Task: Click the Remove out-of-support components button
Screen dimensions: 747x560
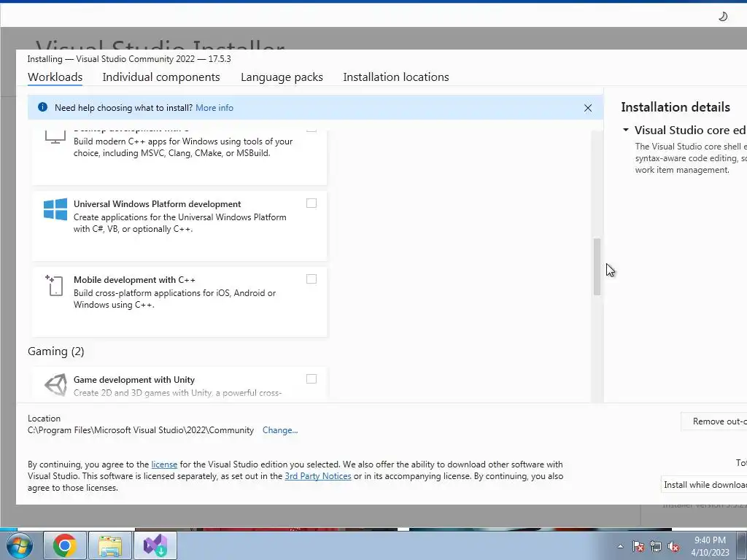Action: coord(713,421)
